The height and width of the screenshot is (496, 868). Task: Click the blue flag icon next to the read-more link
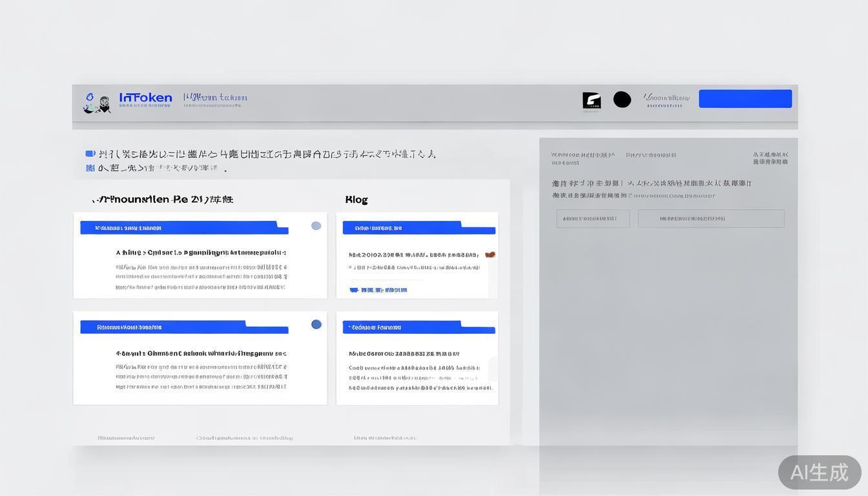(353, 289)
